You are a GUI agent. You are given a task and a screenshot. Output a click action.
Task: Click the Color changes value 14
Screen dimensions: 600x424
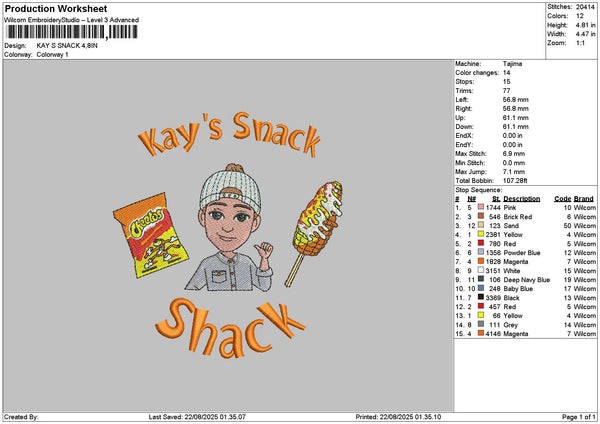[x=507, y=73]
